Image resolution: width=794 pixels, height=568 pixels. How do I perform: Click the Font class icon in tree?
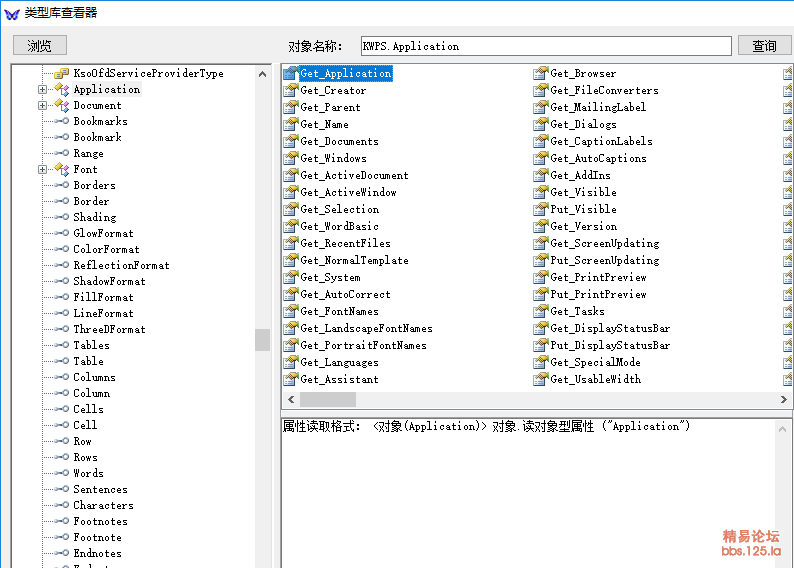coord(62,169)
